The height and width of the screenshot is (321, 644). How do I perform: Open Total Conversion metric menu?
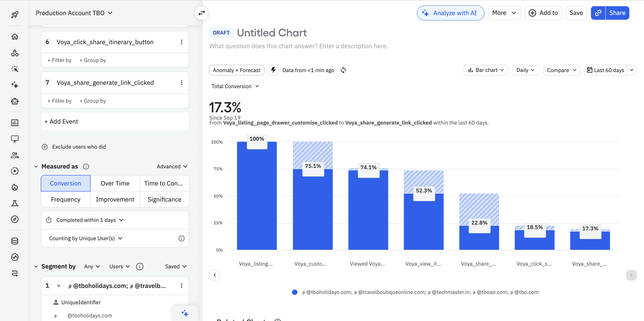tap(235, 86)
